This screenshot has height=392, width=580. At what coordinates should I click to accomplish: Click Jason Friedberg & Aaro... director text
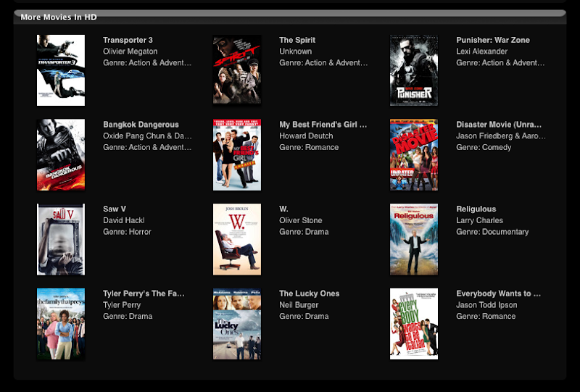point(501,136)
